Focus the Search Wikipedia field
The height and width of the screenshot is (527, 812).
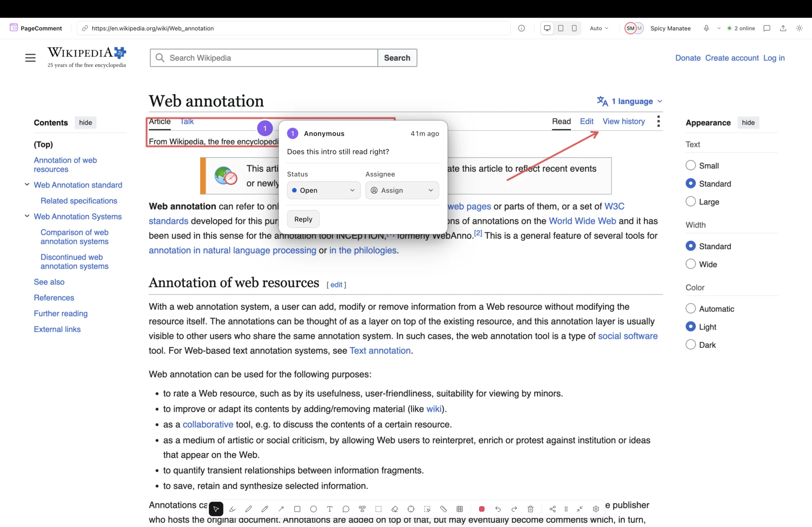click(264, 58)
